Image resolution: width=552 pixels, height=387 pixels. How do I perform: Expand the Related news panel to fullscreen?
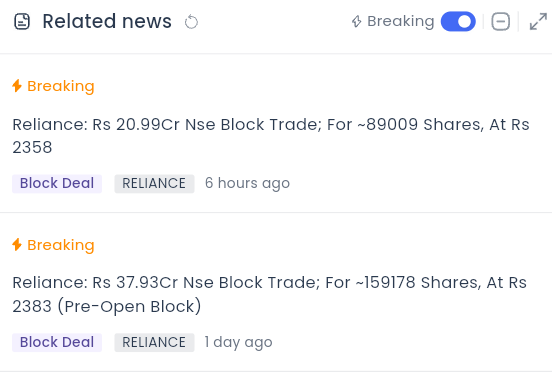(x=538, y=21)
